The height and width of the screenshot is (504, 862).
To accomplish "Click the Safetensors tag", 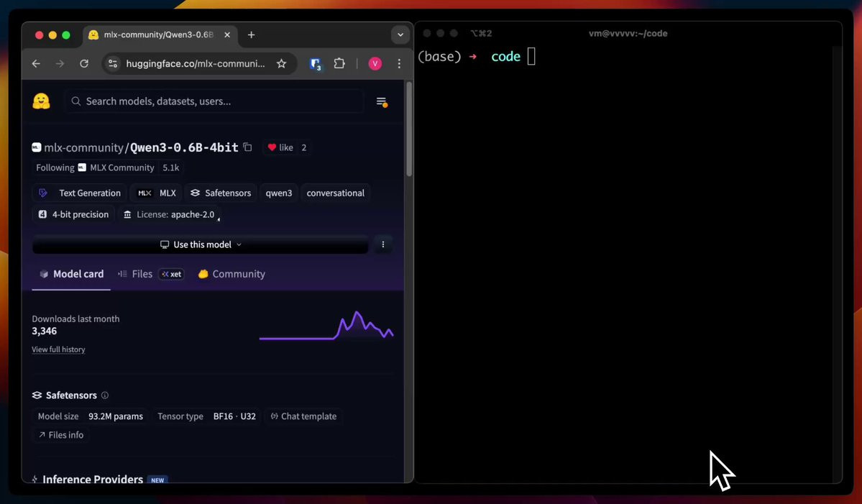I will 221,193.
